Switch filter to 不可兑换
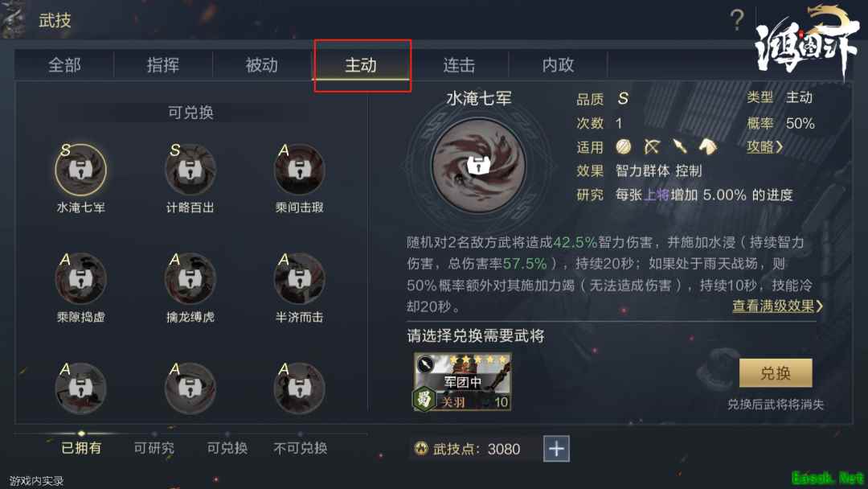This screenshot has height=489, width=868. click(x=300, y=448)
